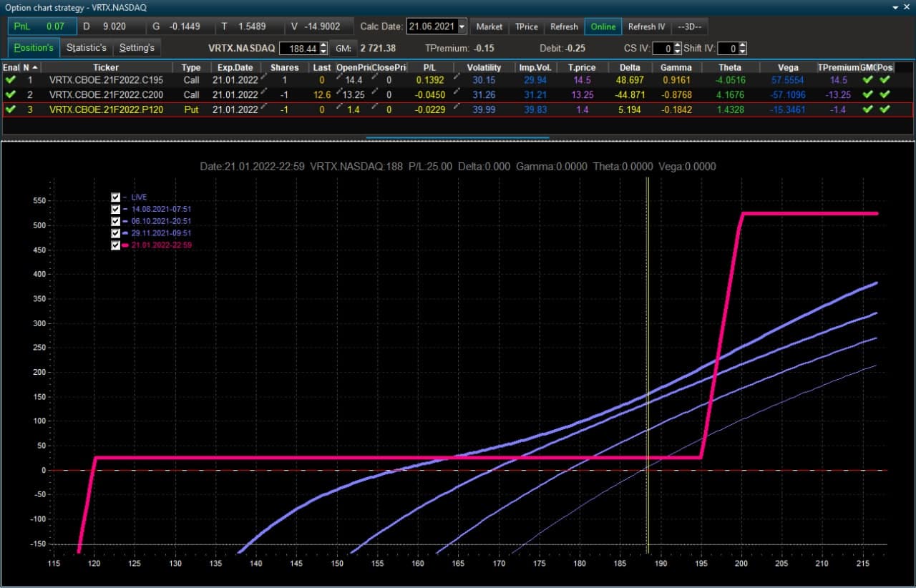The height and width of the screenshot is (588, 916).
Task: Switch to the Statistic's tab
Action: 87,48
